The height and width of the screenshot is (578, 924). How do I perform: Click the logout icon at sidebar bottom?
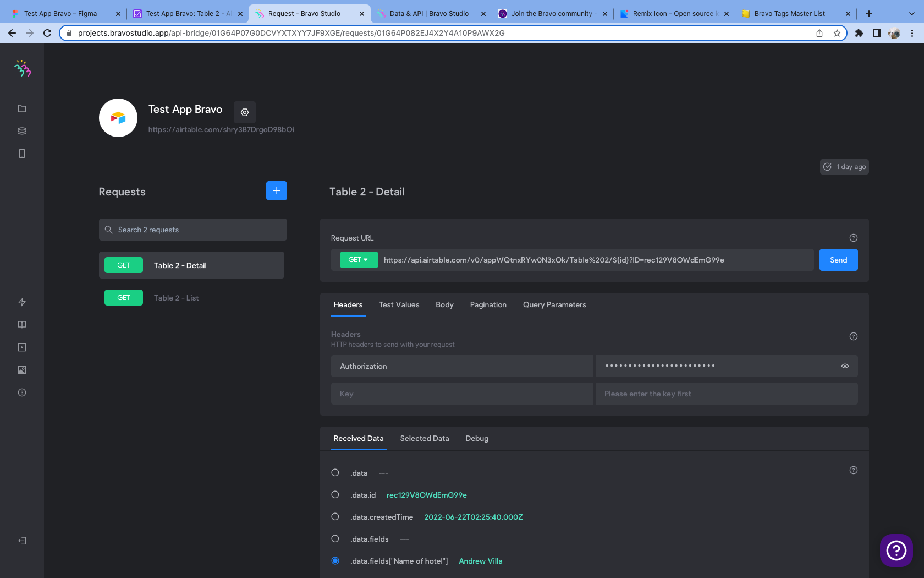[22, 541]
